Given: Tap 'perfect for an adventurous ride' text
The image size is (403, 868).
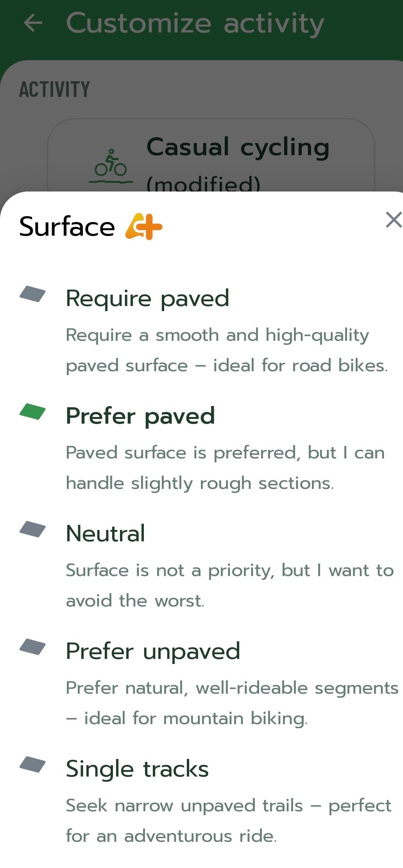Looking at the screenshot, I should pos(228,821).
